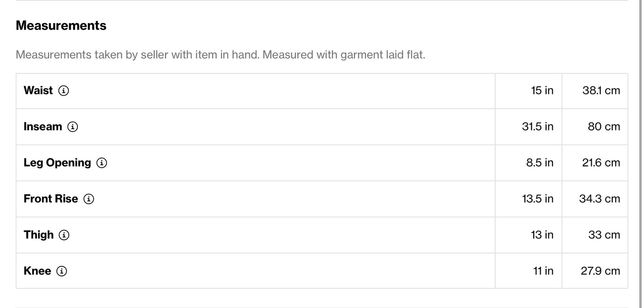Select the 34.3 cm front rise value

pos(599,199)
